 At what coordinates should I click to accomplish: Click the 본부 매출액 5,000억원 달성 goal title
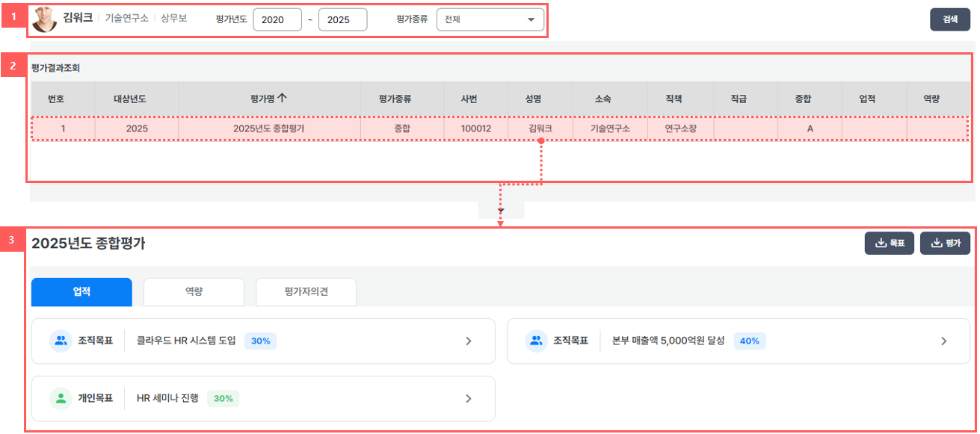pyautogui.click(x=668, y=341)
